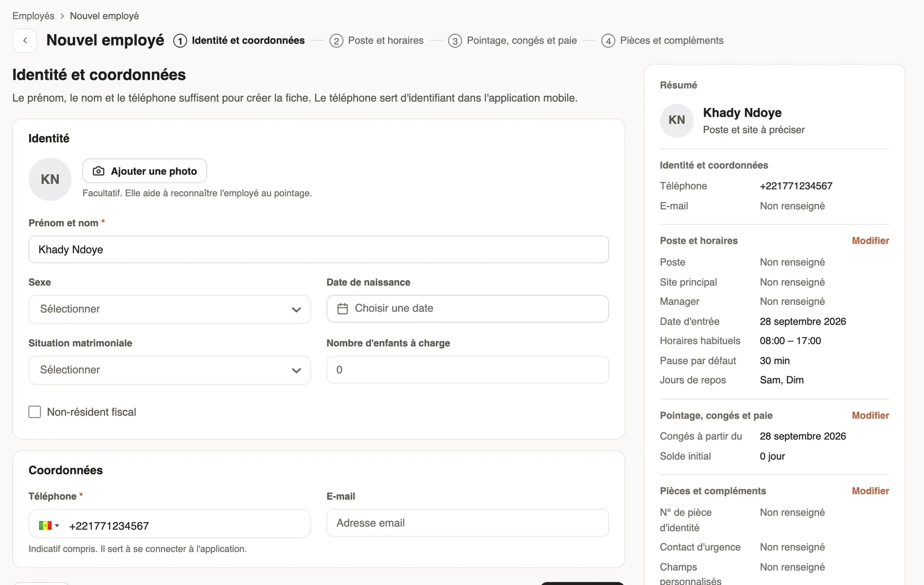Click Modifier next to Pièces et compléments
The width and height of the screenshot is (924, 585).
tap(870, 491)
